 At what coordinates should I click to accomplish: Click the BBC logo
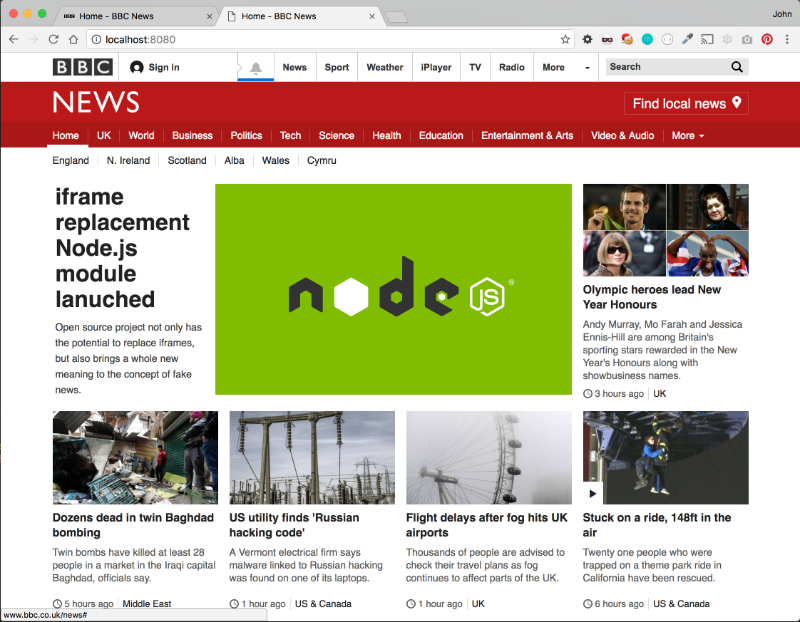(83, 67)
